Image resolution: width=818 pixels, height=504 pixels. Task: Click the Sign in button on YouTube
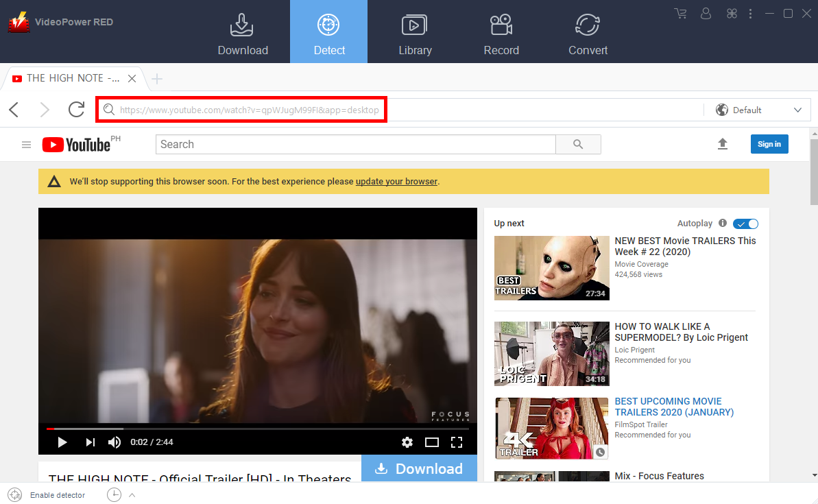769,144
